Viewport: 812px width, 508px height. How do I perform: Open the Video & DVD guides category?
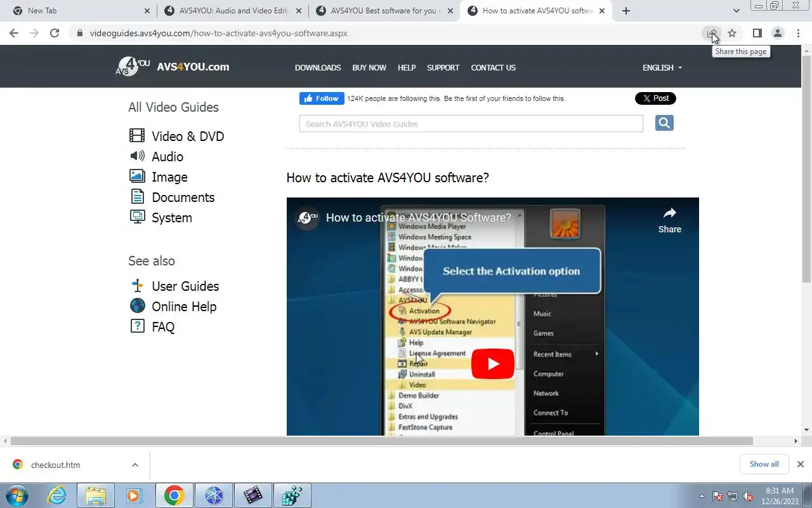pyautogui.click(x=188, y=136)
